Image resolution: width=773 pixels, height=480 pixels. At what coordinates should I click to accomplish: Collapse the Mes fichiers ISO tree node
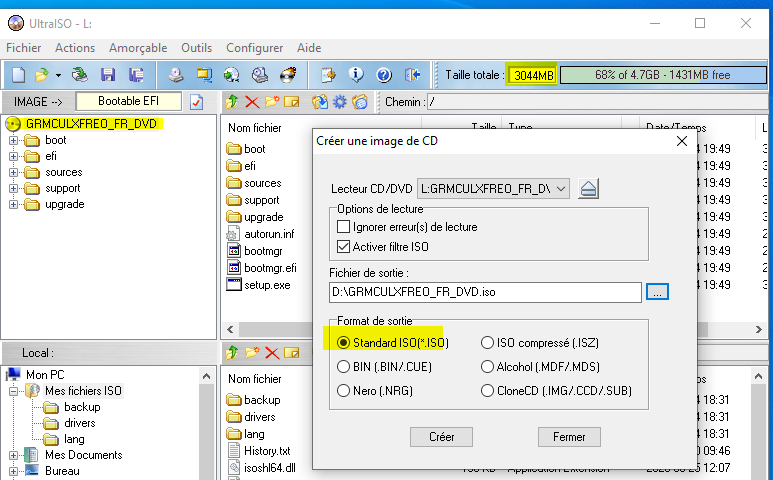13,391
